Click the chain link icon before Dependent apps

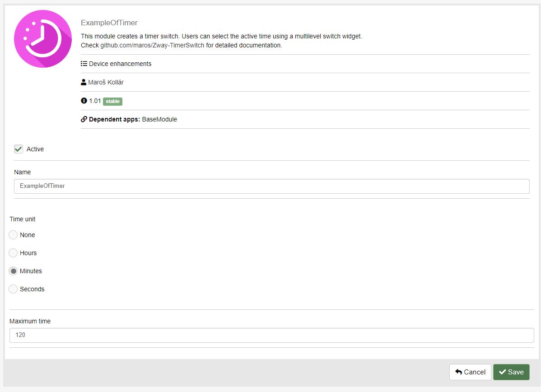click(84, 119)
